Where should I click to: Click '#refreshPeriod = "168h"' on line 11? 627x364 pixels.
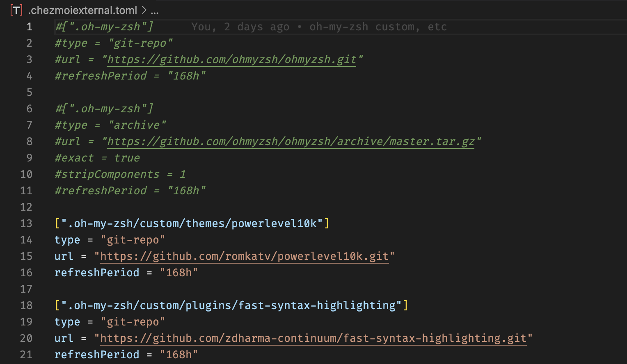(130, 191)
